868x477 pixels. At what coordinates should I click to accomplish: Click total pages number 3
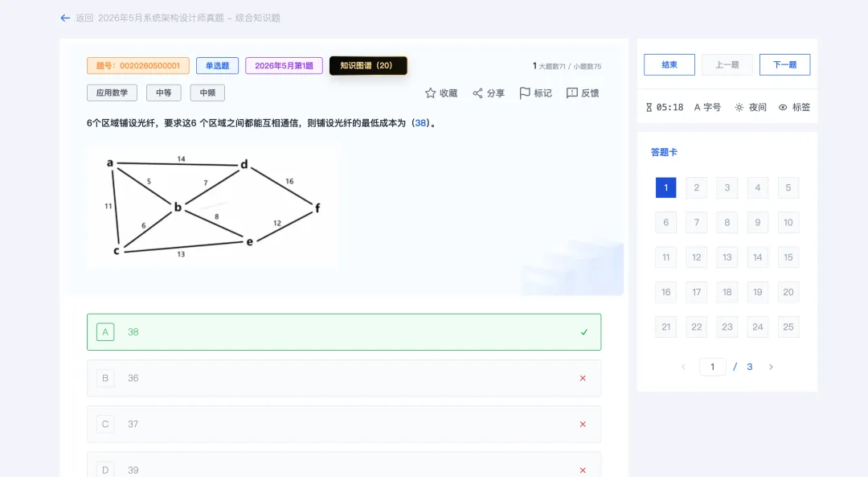point(750,367)
